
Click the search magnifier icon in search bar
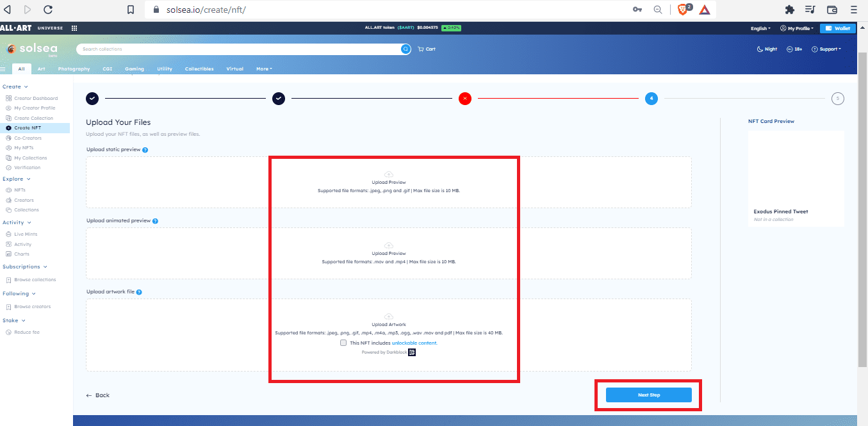pyautogui.click(x=405, y=49)
